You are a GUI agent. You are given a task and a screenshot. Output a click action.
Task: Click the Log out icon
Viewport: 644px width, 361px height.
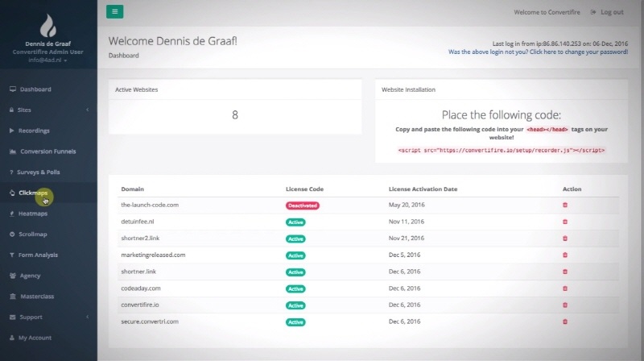point(593,12)
